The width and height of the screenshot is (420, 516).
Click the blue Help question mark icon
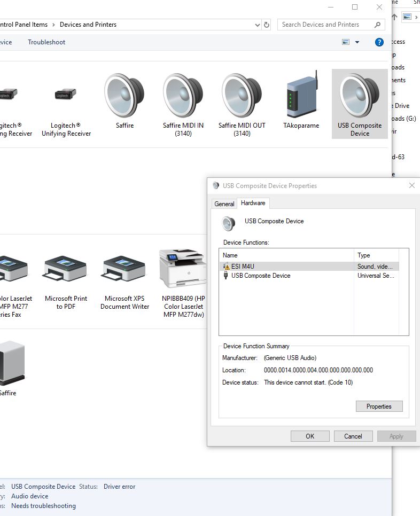(x=379, y=42)
